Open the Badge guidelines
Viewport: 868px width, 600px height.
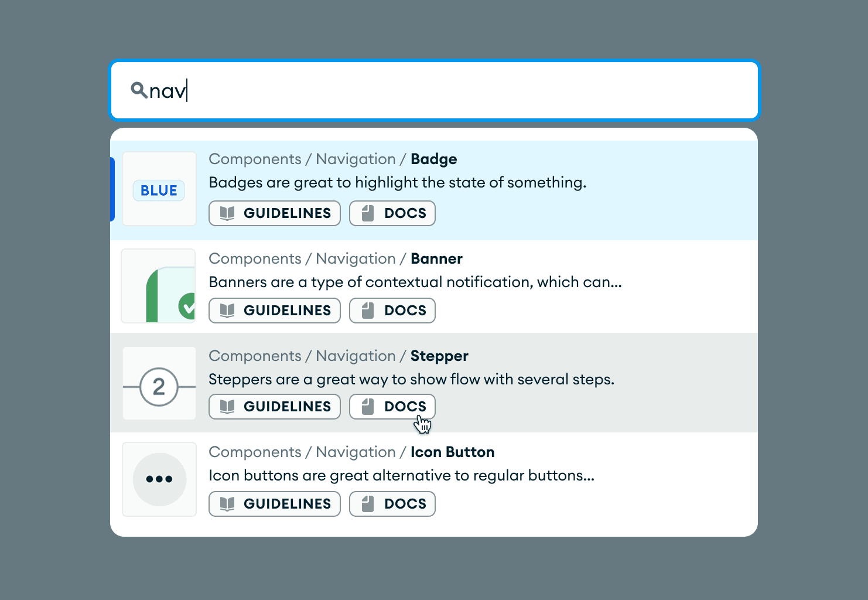coord(274,213)
